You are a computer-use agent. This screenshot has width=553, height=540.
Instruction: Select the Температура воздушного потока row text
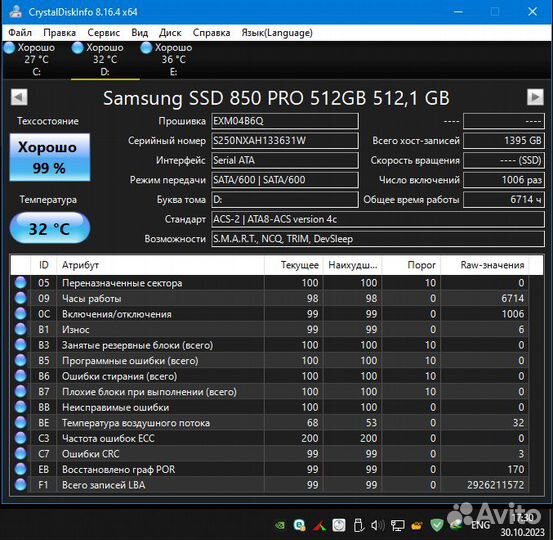point(136,423)
